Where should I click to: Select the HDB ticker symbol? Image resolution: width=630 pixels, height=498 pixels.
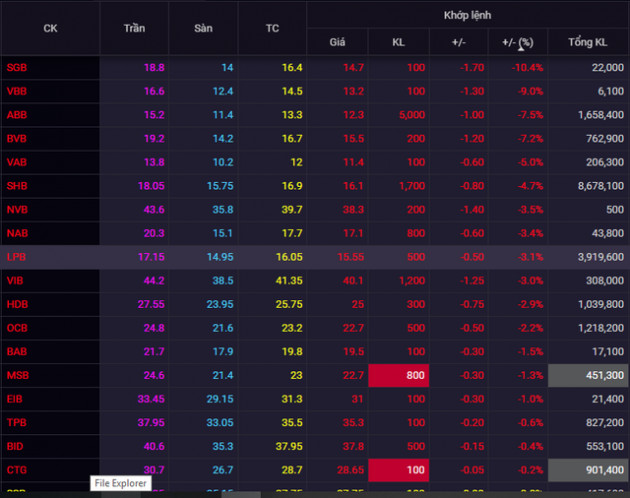pyautogui.click(x=17, y=304)
